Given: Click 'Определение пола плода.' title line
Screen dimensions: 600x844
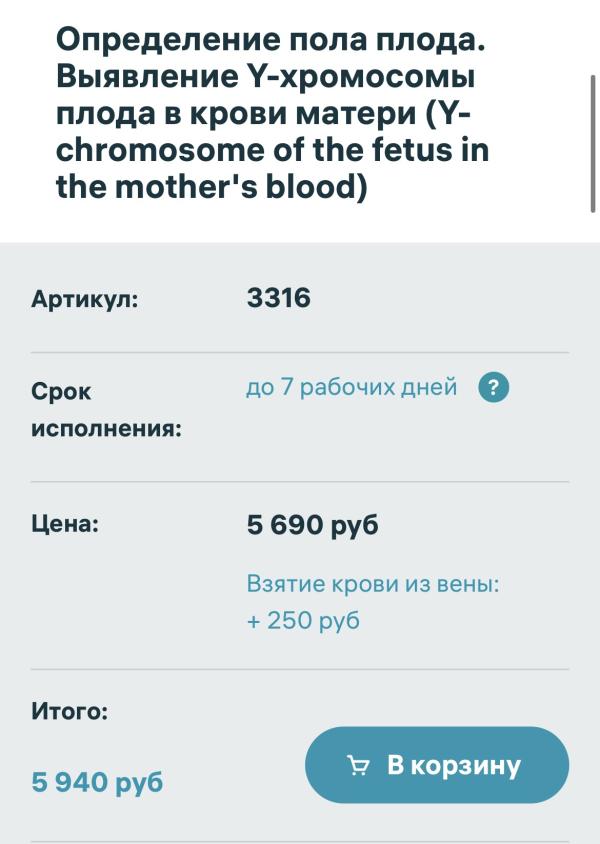Looking at the screenshot, I should click(x=271, y=41).
